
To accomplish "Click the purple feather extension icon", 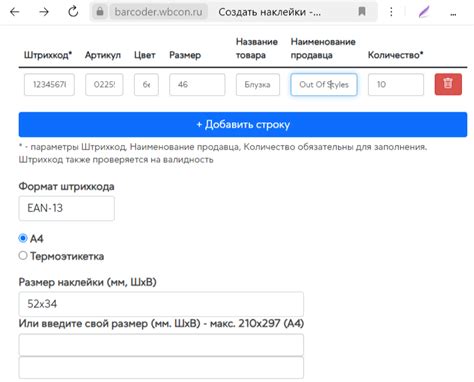I will click(424, 12).
